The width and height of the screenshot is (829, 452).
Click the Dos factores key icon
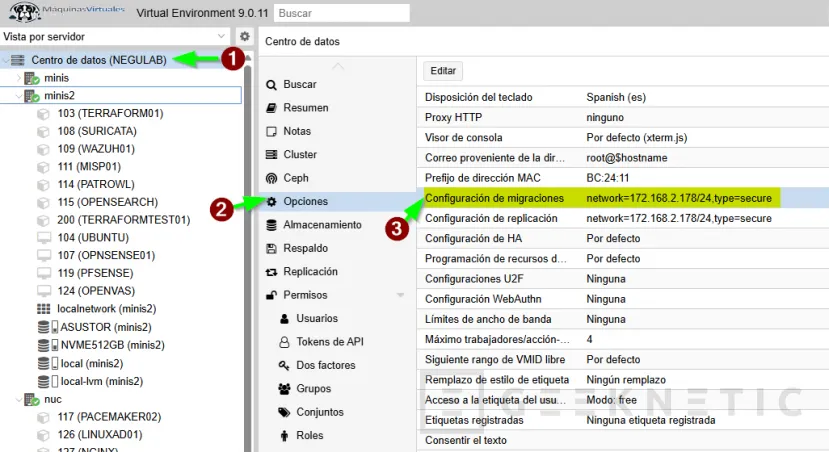pos(284,365)
